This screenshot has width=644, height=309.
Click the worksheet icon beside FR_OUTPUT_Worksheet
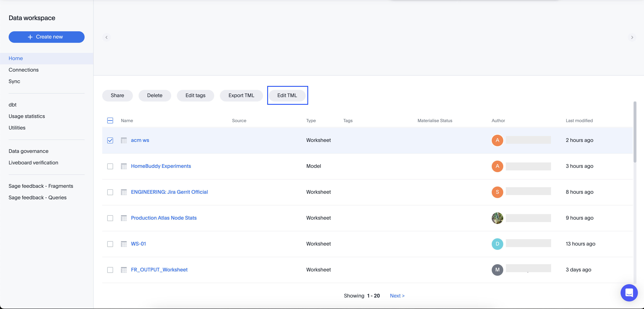(x=124, y=270)
